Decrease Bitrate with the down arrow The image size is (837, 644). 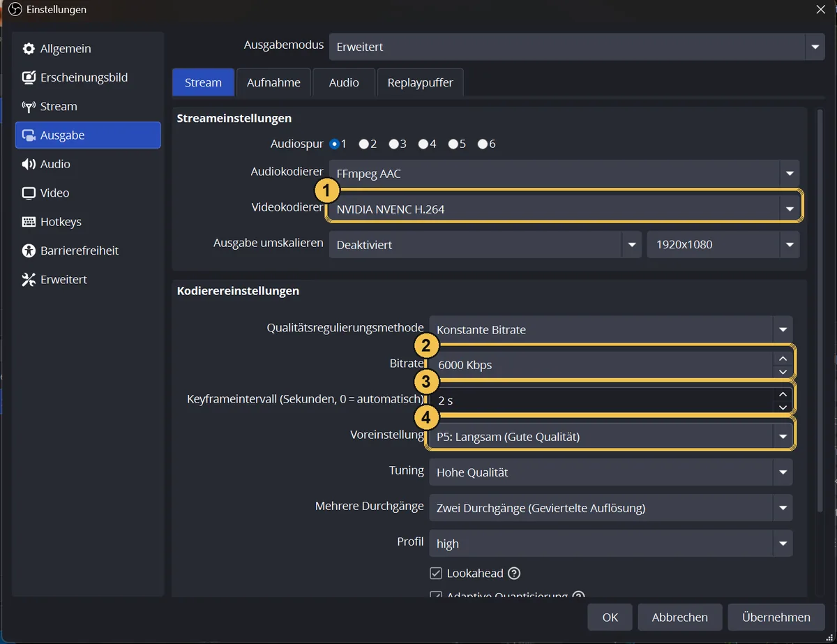click(x=783, y=372)
